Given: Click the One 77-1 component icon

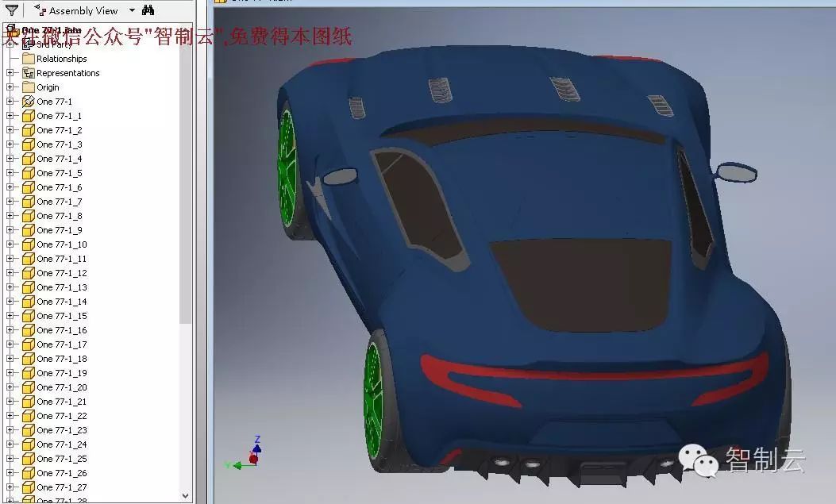Looking at the screenshot, I should pyautogui.click(x=29, y=102).
